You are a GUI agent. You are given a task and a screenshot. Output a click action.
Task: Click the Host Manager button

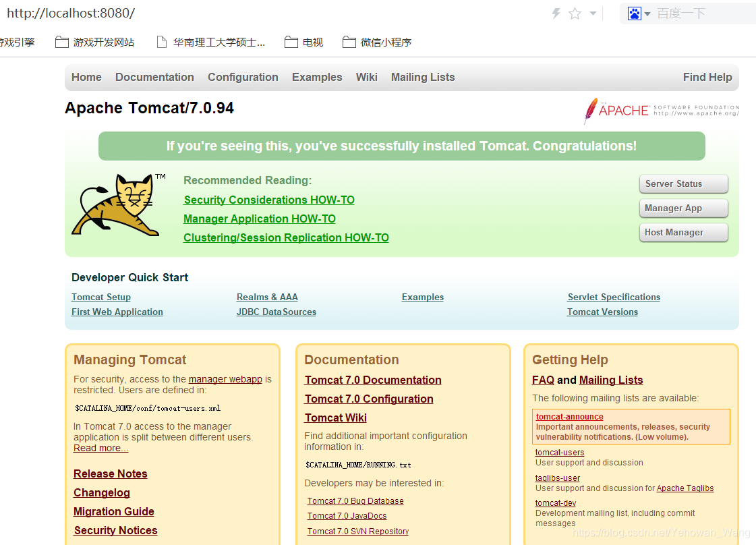[683, 232]
